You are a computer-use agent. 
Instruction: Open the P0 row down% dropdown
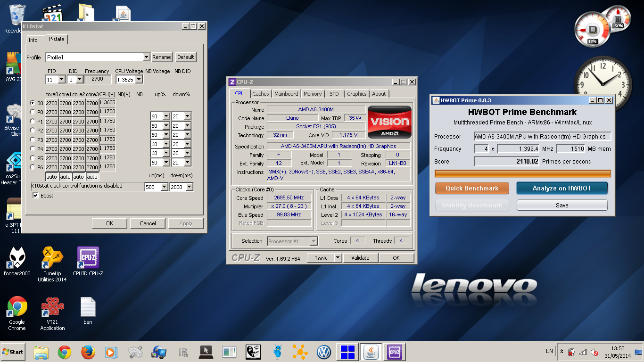pyautogui.click(x=188, y=116)
